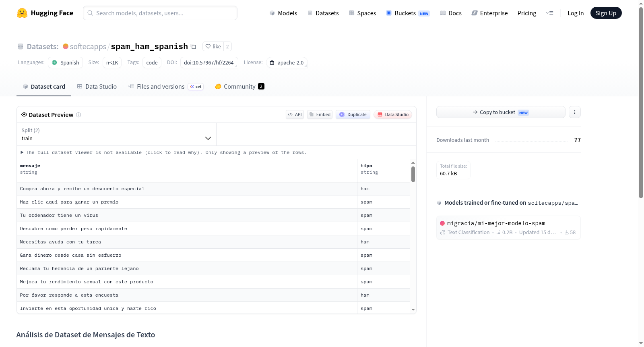This screenshot has height=347, width=644.
Task: Click the Hugging Face logo icon
Action: (x=22, y=13)
